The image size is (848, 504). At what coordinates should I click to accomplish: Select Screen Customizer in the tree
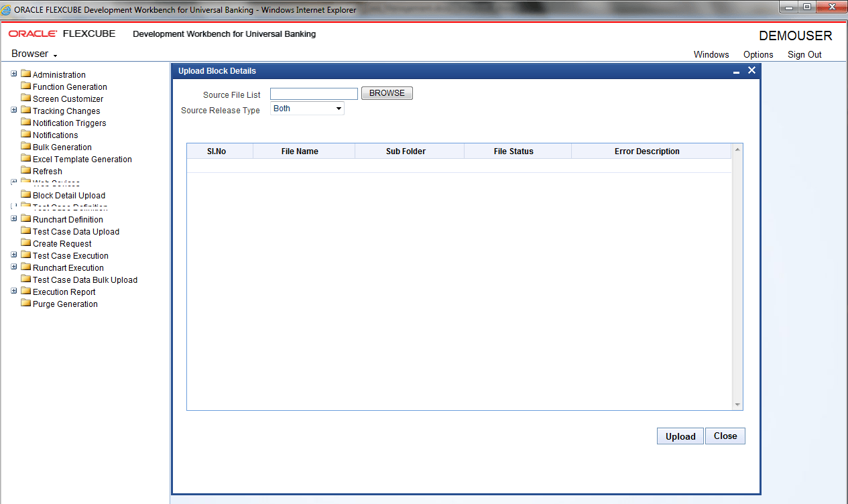[x=68, y=99]
